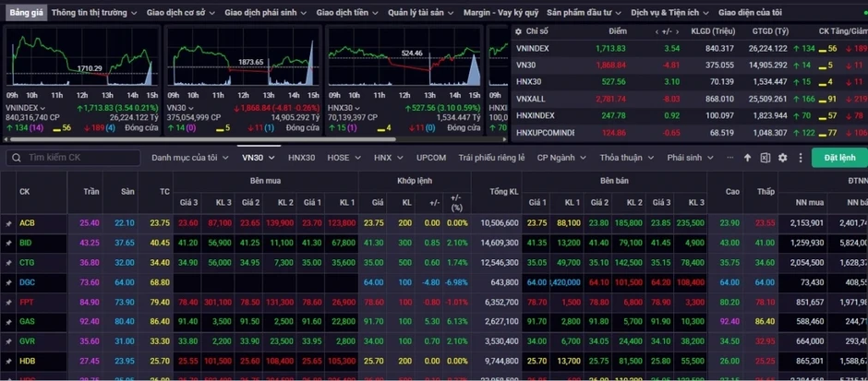Switch to UPCOM board tab
This screenshot has height=381, width=868.
click(x=431, y=158)
